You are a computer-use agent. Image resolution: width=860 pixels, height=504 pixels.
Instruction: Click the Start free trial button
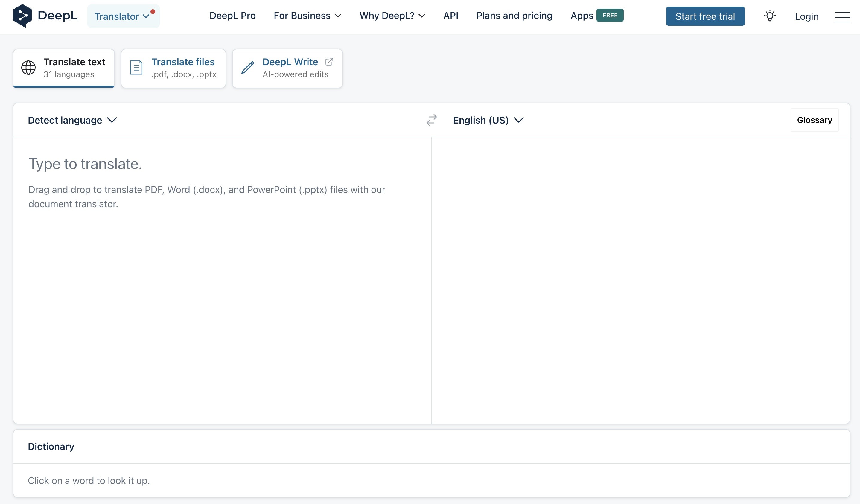[705, 16]
